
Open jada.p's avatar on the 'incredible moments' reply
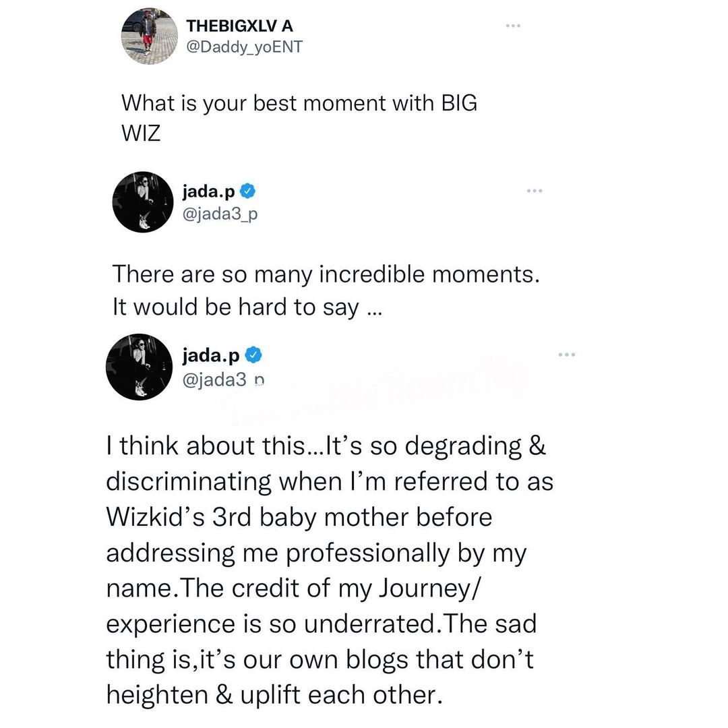[x=141, y=202]
